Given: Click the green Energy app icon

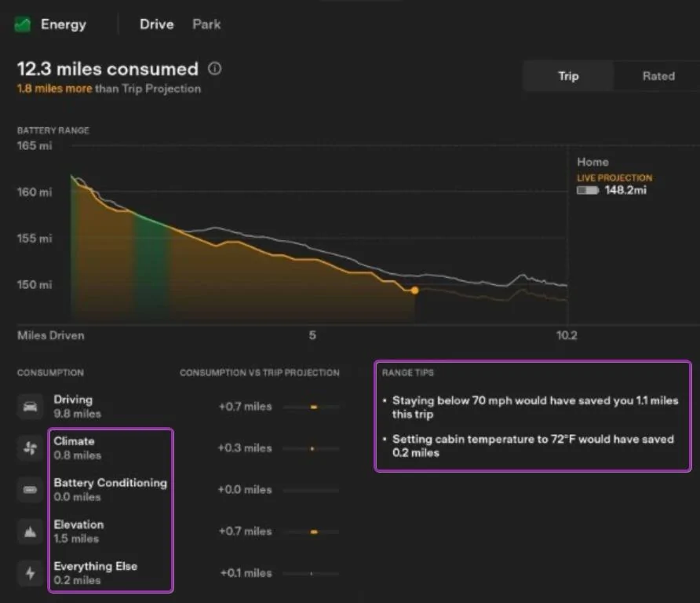Looking at the screenshot, I should [23, 24].
